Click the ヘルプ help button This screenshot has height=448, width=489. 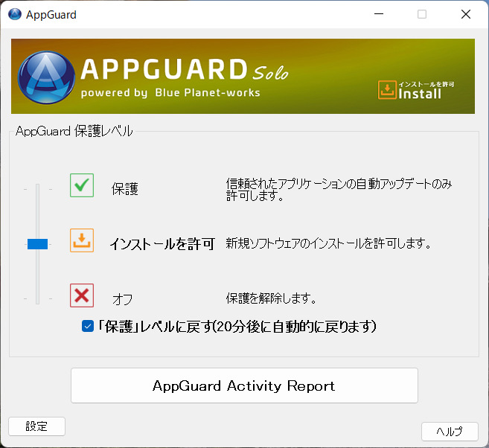click(x=450, y=432)
